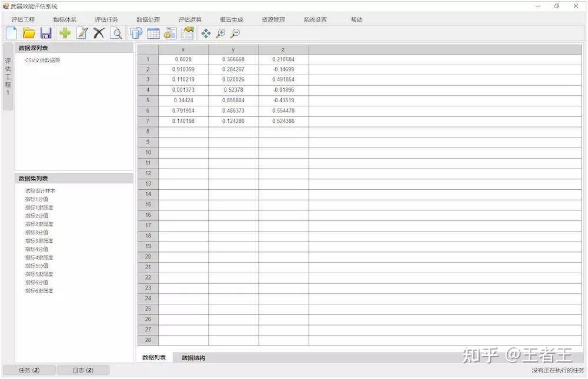The height and width of the screenshot is (379, 588).
Task: Select the 评估工程1 vertical side tab
Action: pyautogui.click(x=8, y=76)
